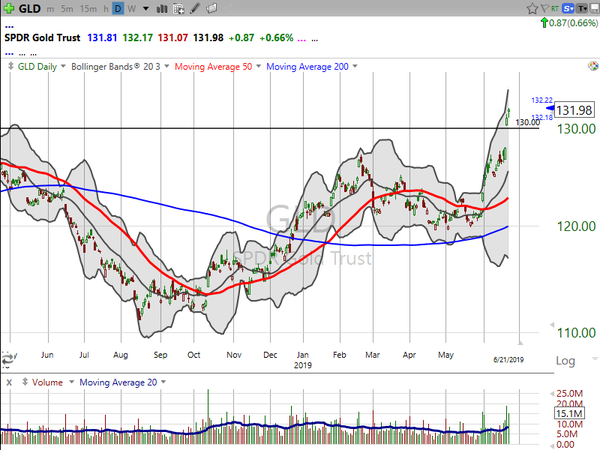Click the triangle left of 0.00 volume label
The height and width of the screenshot is (450, 600).
(x=552, y=446)
